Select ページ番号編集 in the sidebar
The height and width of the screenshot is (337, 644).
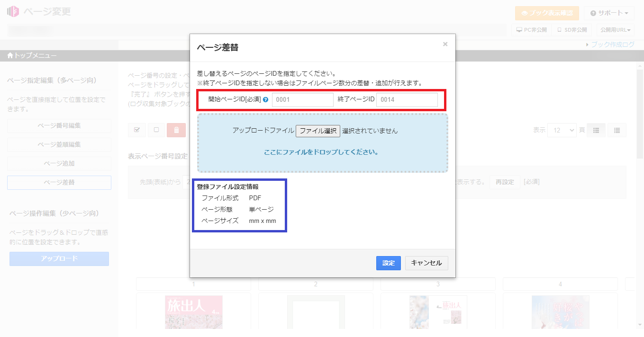59,125
